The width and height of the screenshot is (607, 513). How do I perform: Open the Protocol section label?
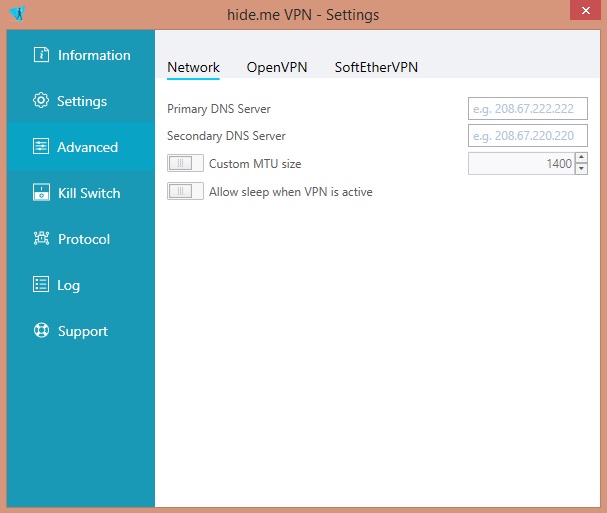84,239
